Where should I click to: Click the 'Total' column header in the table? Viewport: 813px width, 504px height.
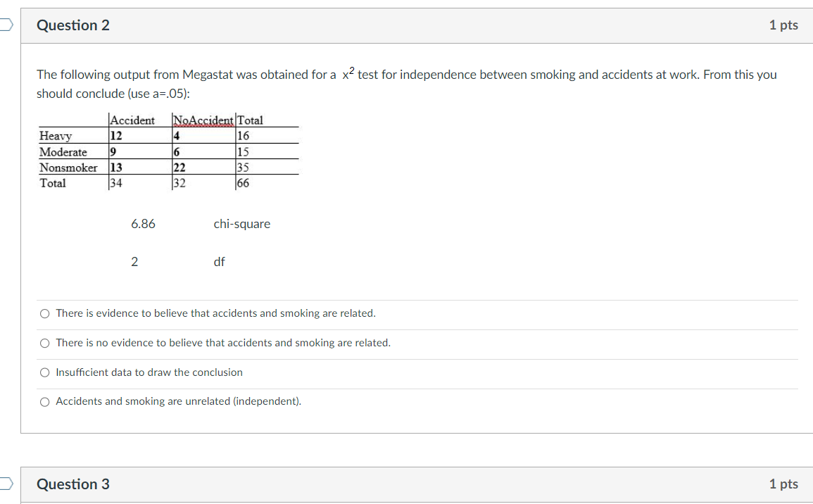(x=251, y=120)
